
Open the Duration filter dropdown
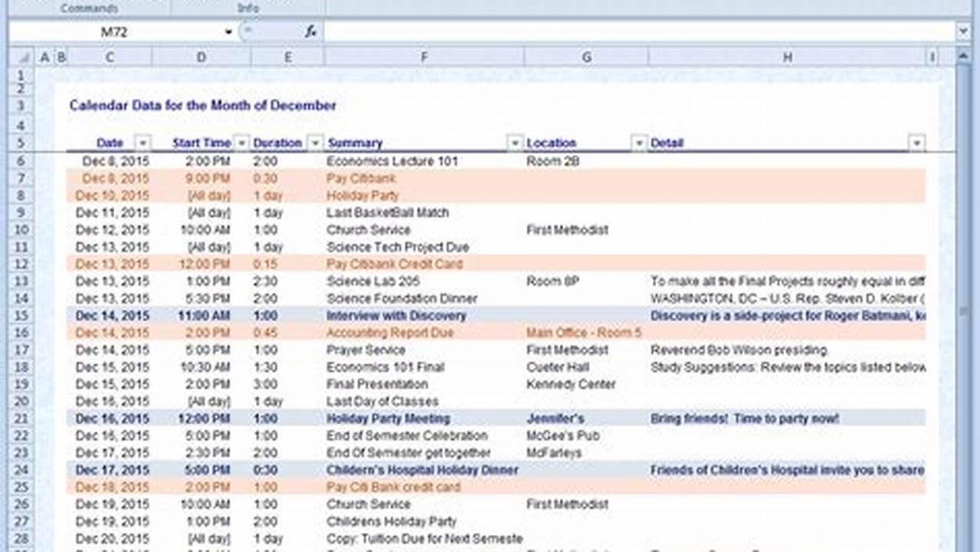[314, 143]
